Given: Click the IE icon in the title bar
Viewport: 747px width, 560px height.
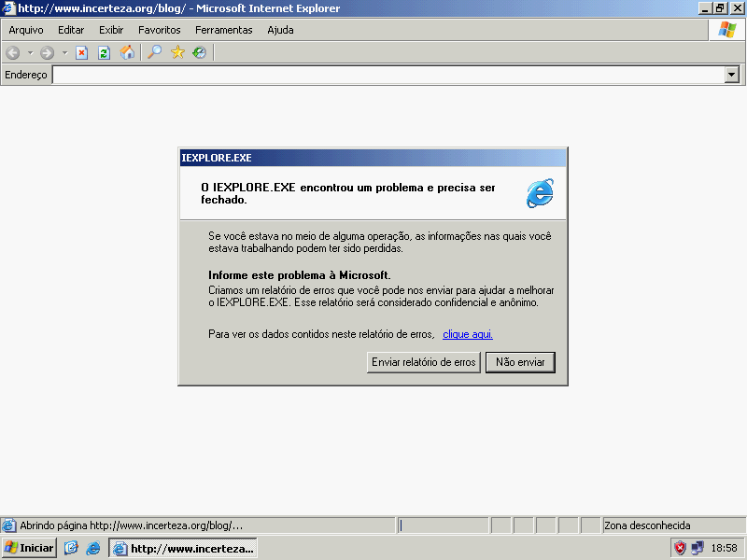Looking at the screenshot, I should click(8, 8).
